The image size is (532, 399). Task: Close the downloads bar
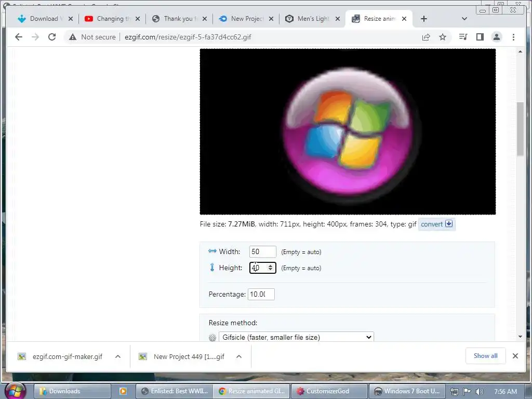(x=515, y=356)
